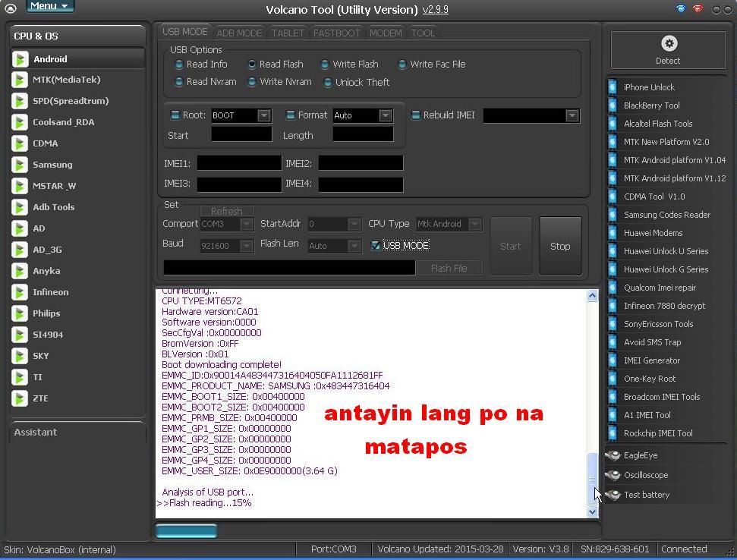Select the Read Flash radio option
This screenshot has height=560, width=737.
pyautogui.click(x=252, y=64)
